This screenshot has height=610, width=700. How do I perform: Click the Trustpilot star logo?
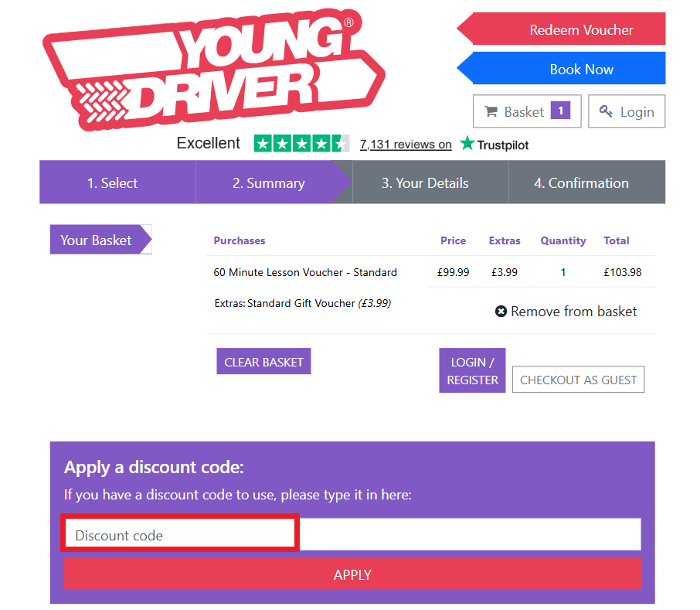(x=465, y=144)
